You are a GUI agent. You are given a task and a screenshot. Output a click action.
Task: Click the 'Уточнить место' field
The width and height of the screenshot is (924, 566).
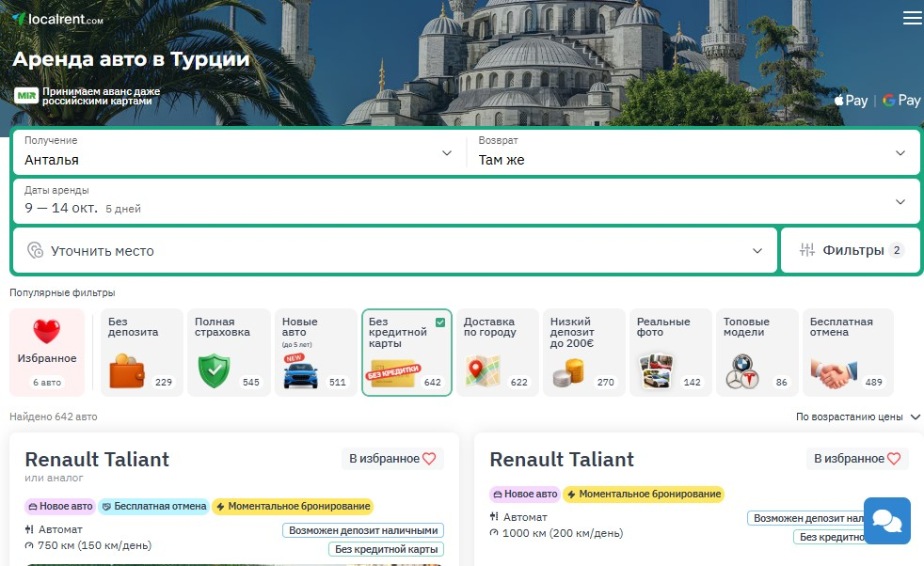(395, 250)
